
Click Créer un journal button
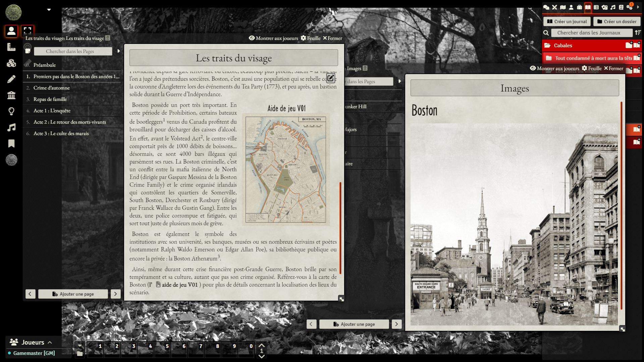567,21
